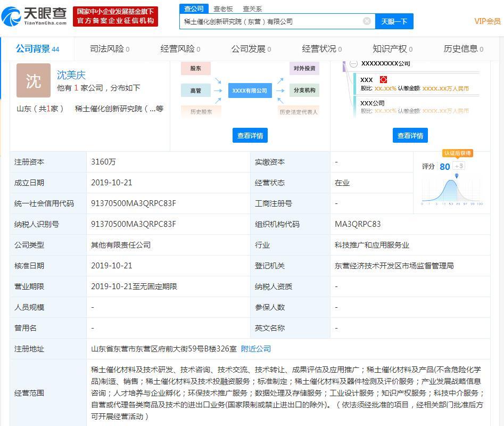
Task: Click the registered address 山东省东营市东营区府前大街59号B楼326室
Action: tap(164, 348)
